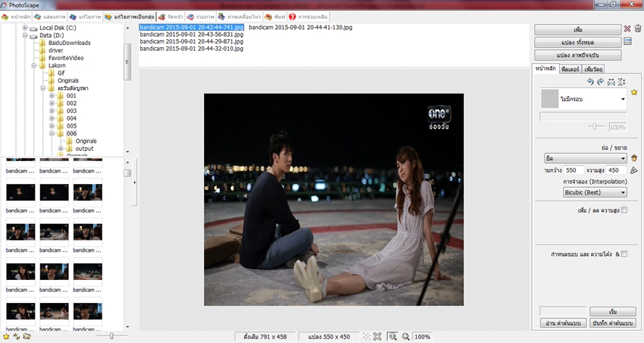Select the แก้ไขภาพเป็นกลุ่ม (Batch Editor) tab

point(129,17)
